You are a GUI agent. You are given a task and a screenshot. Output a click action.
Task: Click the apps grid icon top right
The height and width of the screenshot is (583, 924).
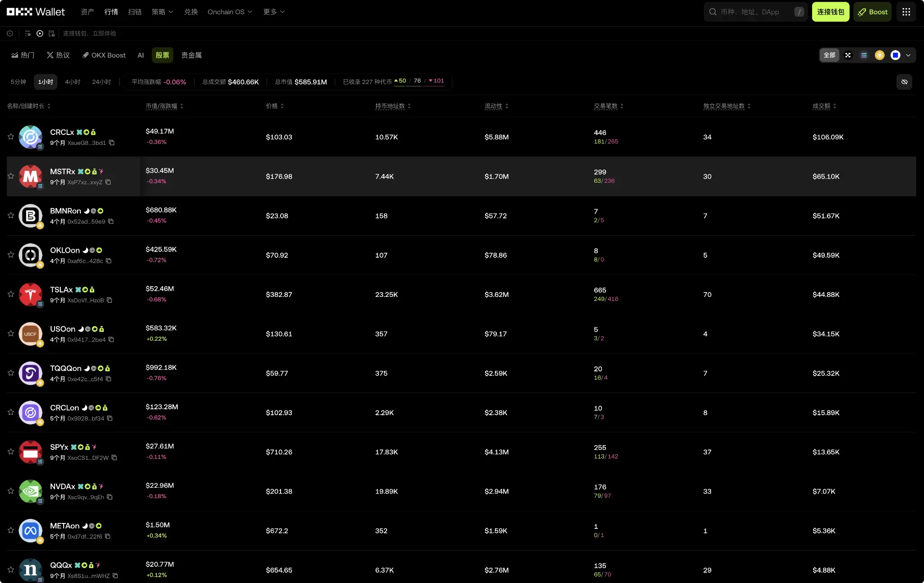(906, 12)
